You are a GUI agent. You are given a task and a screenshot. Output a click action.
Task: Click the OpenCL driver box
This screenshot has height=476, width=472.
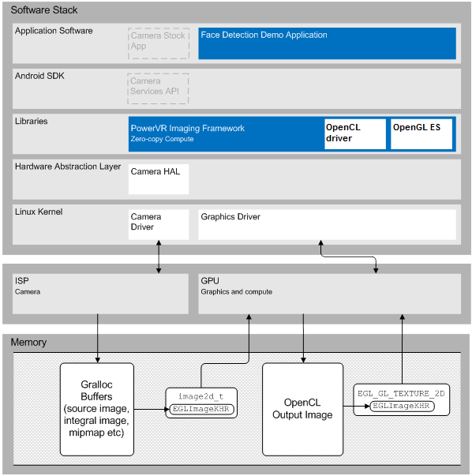(355, 134)
